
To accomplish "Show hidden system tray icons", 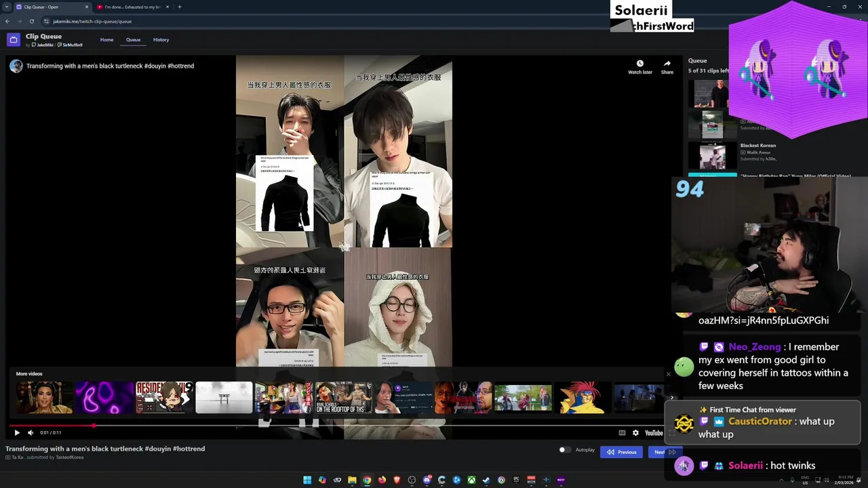I will click(781, 480).
